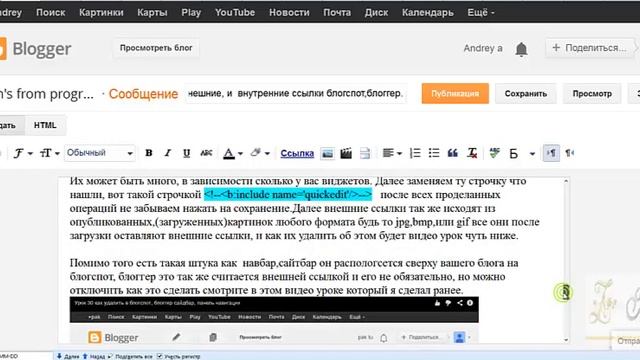Switch to the HTML editor tab
Screen dimensions: 640x360
[x=45, y=125]
